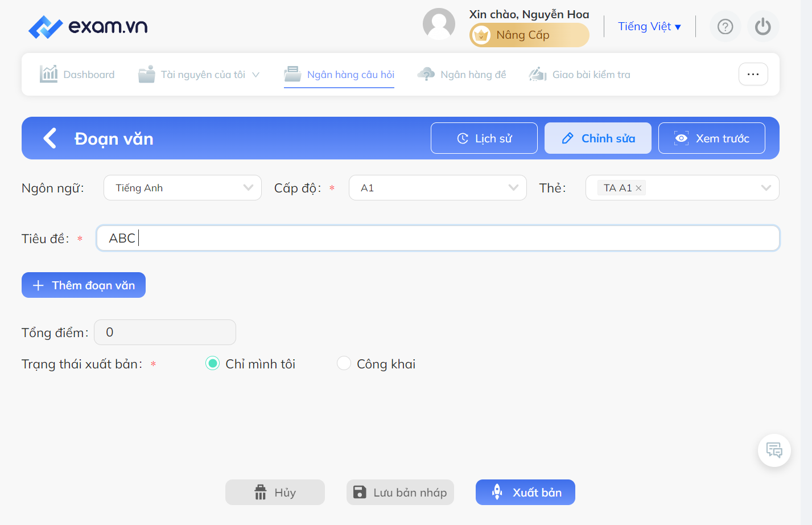Select the Công khai radio option

pyautogui.click(x=344, y=363)
